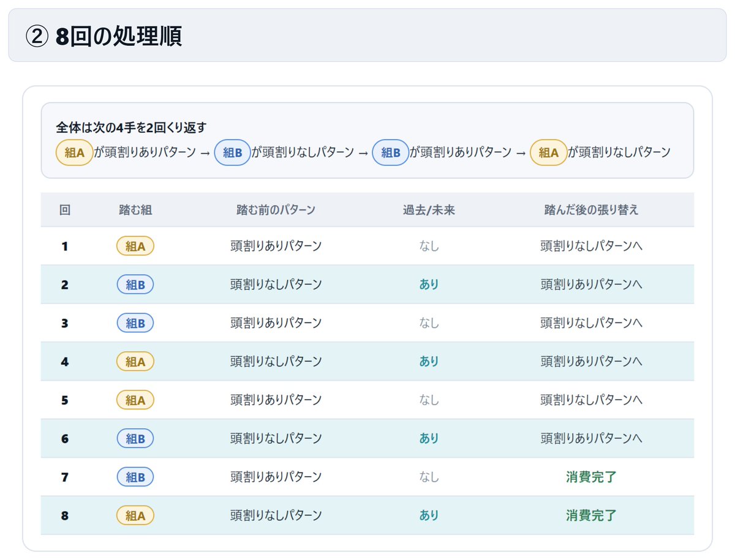The width and height of the screenshot is (735, 560).
Task: Select the text '全体は次の4手を2回くり返す'
Action: point(132,128)
